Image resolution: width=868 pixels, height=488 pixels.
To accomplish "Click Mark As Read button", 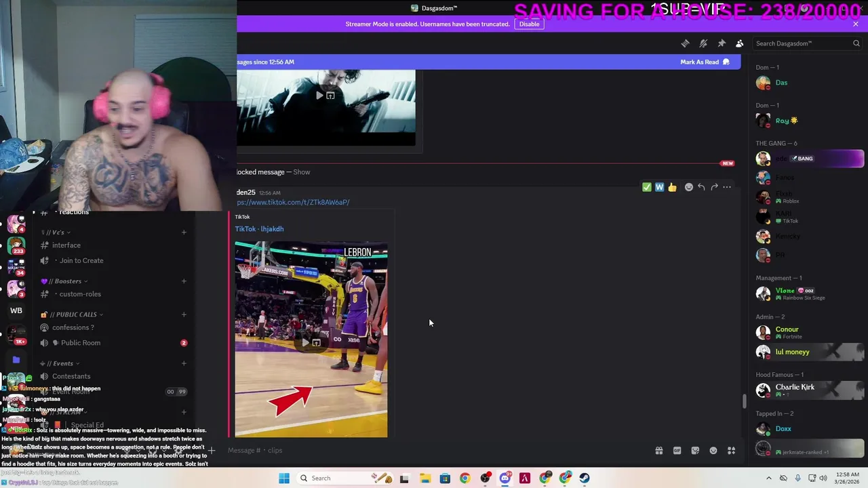I will pos(705,62).
